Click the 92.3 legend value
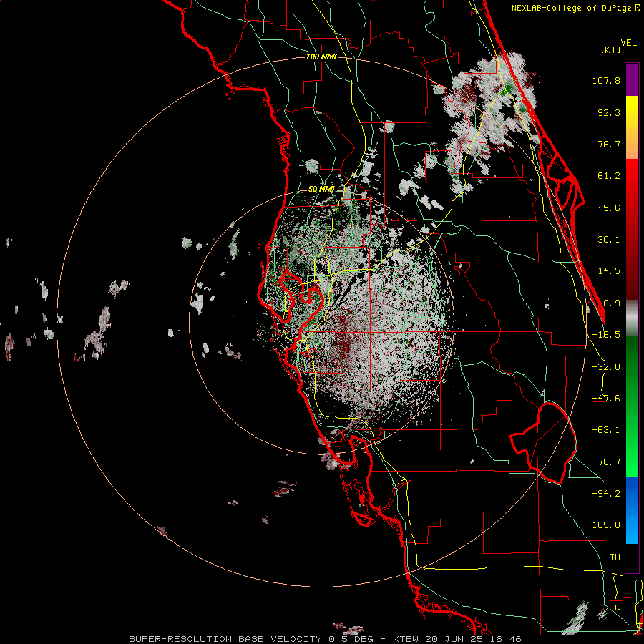Screen dimensions: 644x644 pyautogui.click(x=609, y=112)
